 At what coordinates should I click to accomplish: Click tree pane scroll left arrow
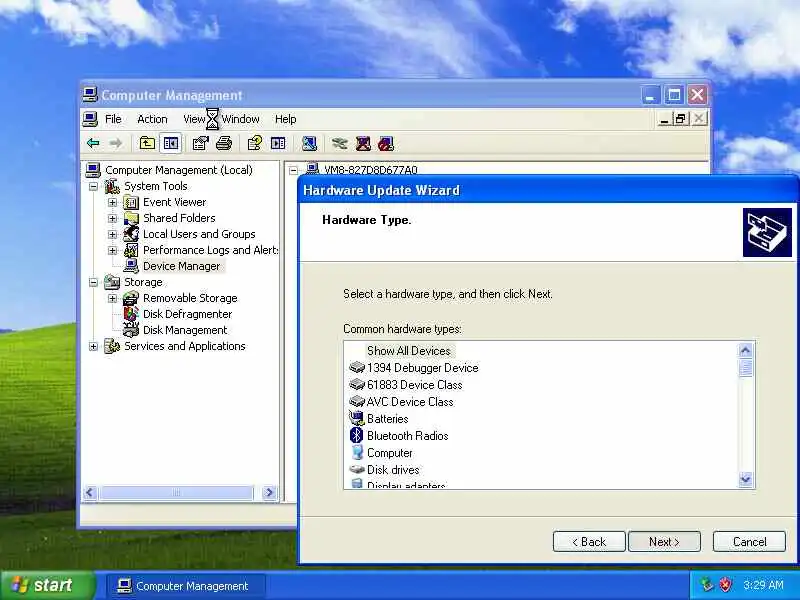click(90, 493)
